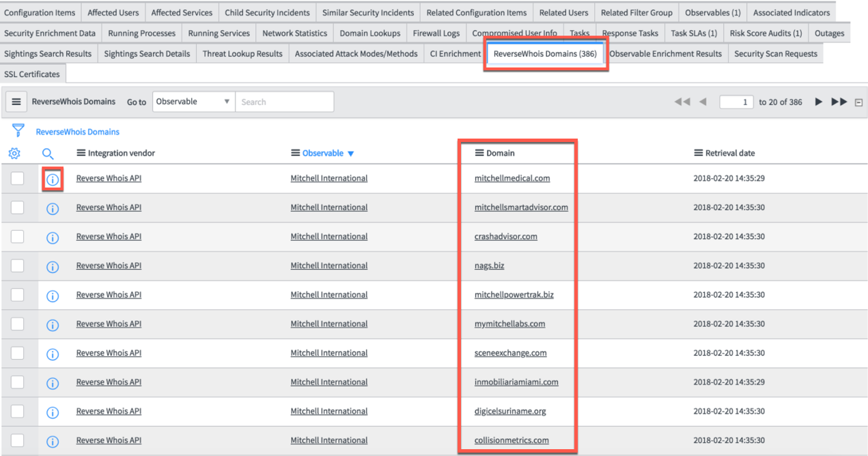
Task: Open the personalize list gear icon
Action: coord(14,154)
